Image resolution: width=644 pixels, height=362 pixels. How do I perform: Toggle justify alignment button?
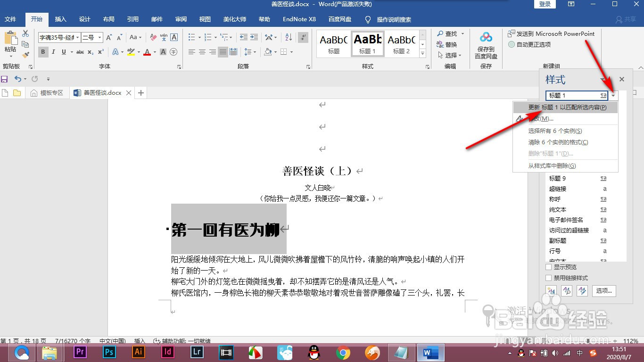pos(223,52)
